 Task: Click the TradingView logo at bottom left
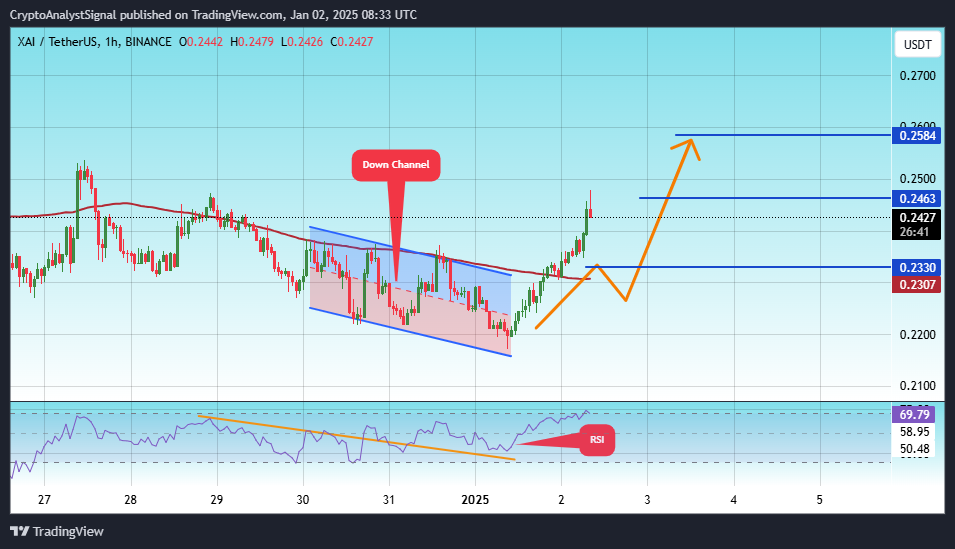click(57, 531)
